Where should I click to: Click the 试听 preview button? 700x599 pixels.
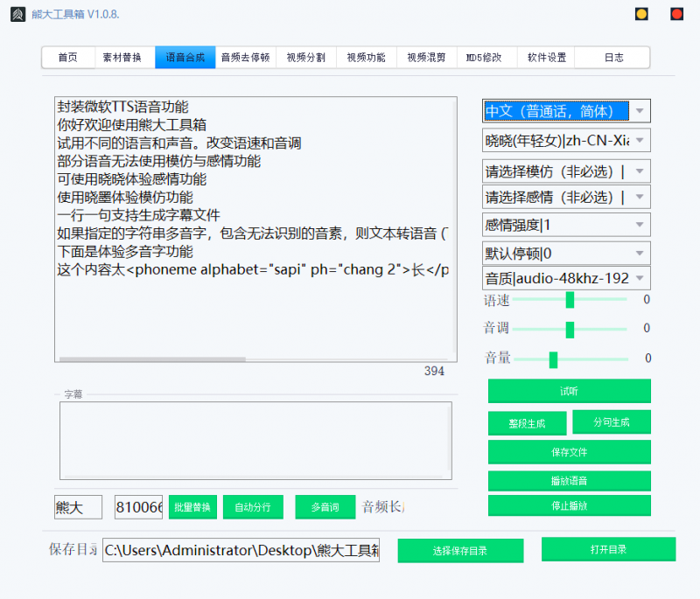(568, 391)
